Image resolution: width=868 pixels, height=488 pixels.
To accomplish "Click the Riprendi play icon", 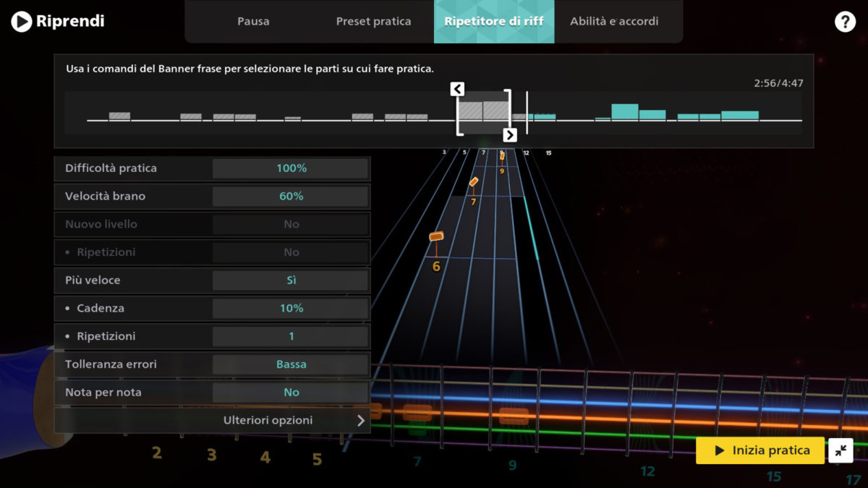I will click(22, 22).
